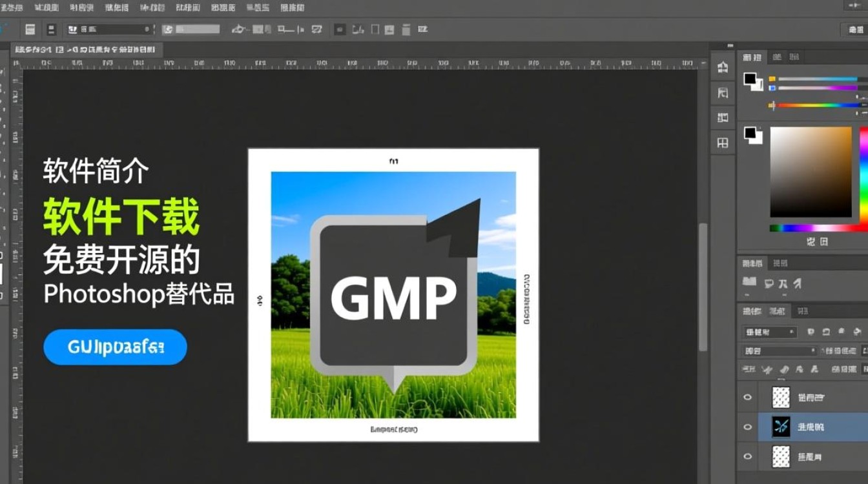Click the green 软件下载 text link
Image resolution: width=868 pixels, height=484 pixels.
pos(121,217)
